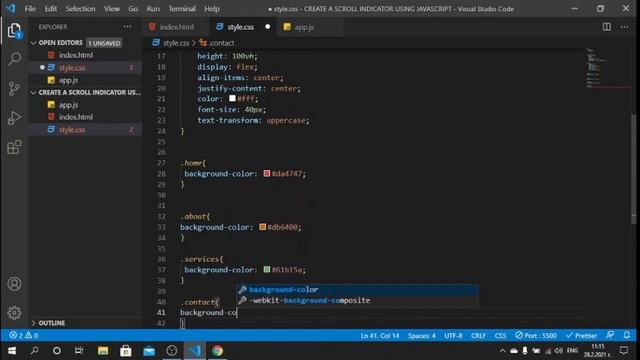Open Google Chrome from taskbar
Screen dimensions: 640x360
tap(217, 351)
